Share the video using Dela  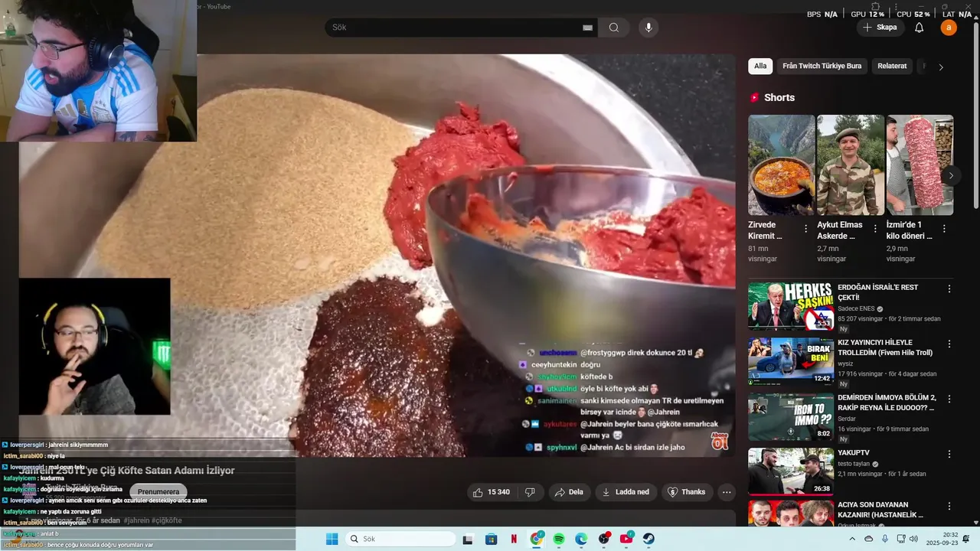[569, 492]
